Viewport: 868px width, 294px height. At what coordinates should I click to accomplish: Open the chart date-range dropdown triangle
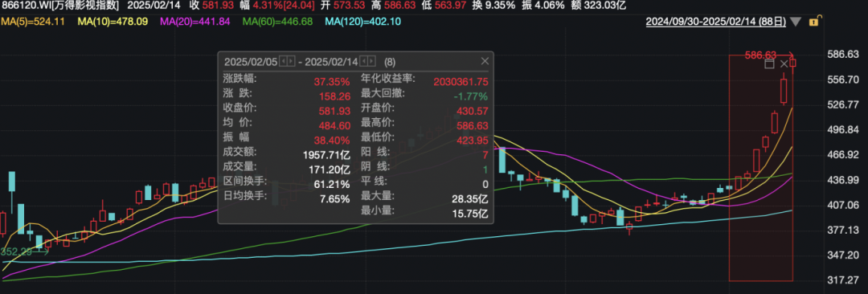click(x=796, y=22)
